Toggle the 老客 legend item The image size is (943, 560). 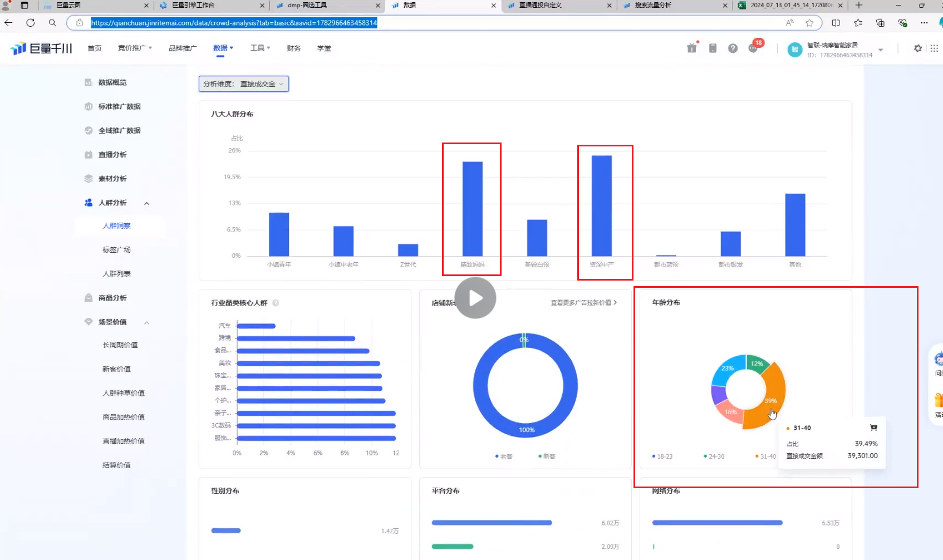point(504,456)
